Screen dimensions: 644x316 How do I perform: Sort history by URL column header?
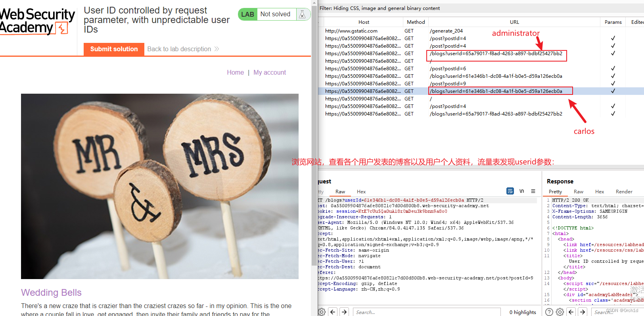tap(514, 22)
